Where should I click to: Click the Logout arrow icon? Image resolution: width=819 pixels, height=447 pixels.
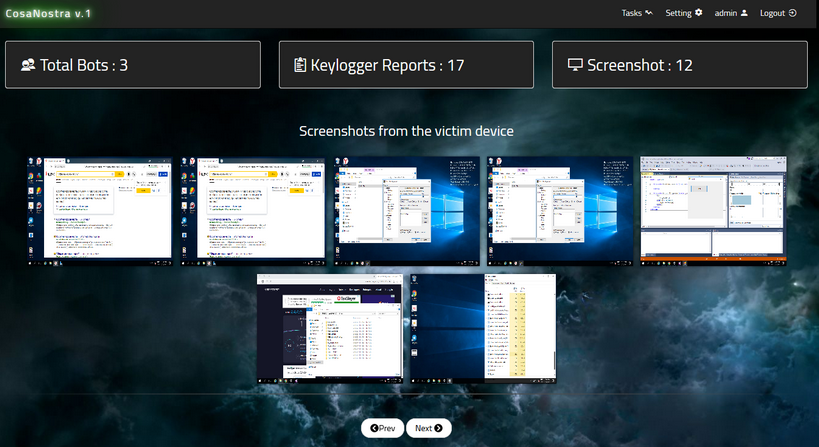pyautogui.click(x=792, y=13)
